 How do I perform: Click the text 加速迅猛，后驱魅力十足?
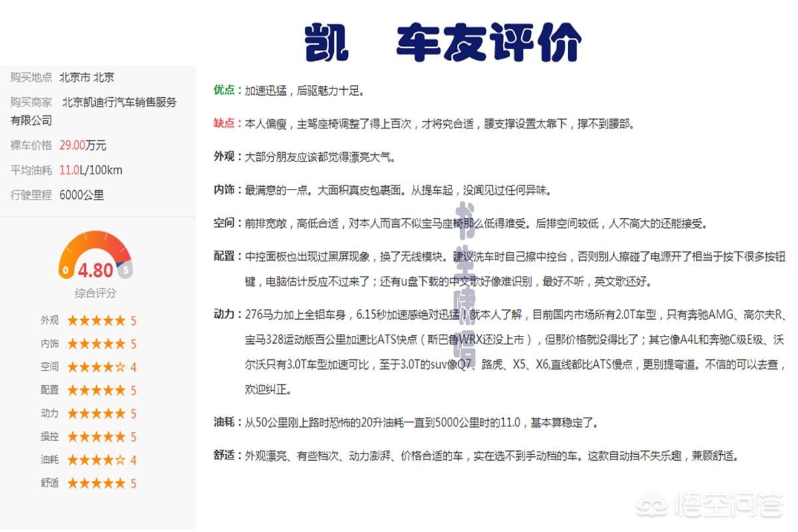[305, 90]
